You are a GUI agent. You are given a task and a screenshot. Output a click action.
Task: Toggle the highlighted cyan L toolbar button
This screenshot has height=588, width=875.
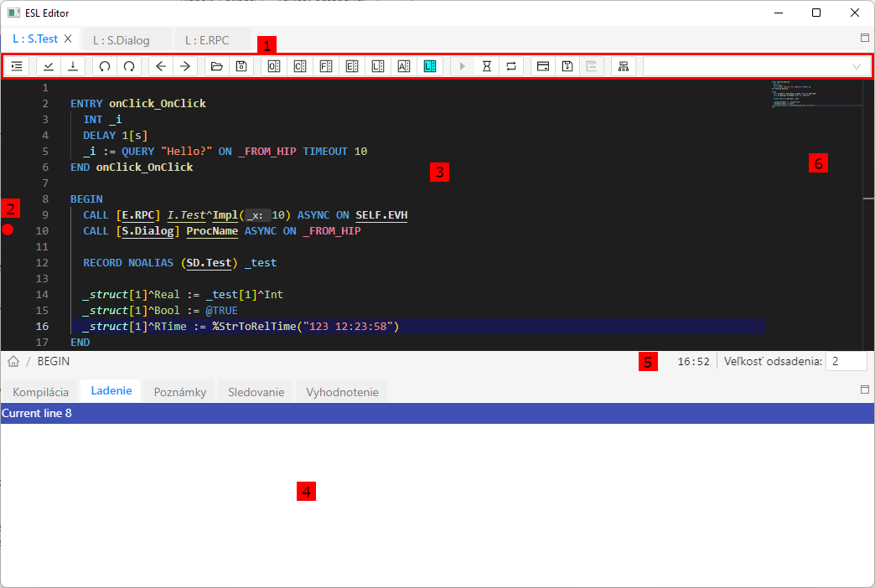(430, 66)
